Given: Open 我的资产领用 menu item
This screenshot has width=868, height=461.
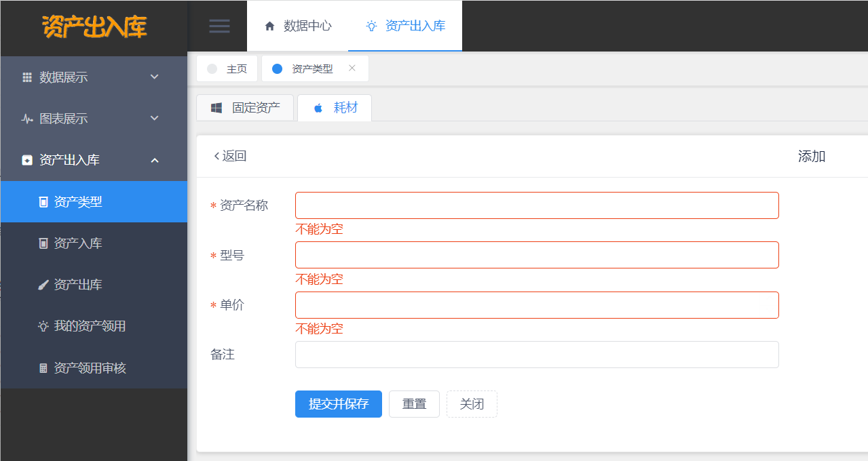Looking at the screenshot, I should point(90,326).
